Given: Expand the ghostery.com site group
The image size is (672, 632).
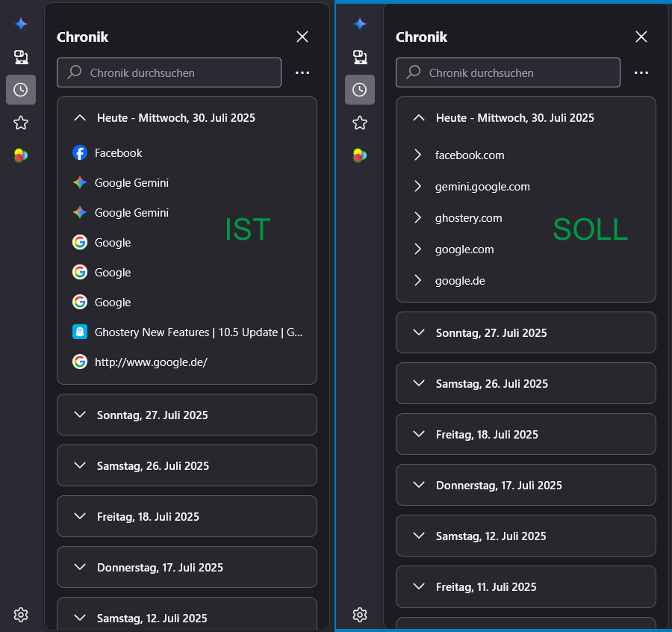Looking at the screenshot, I should click(x=468, y=218).
